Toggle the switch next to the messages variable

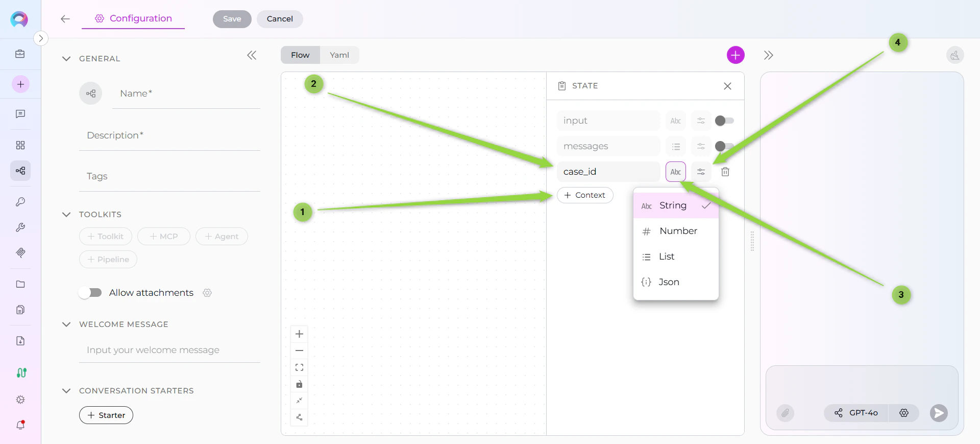(724, 146)
